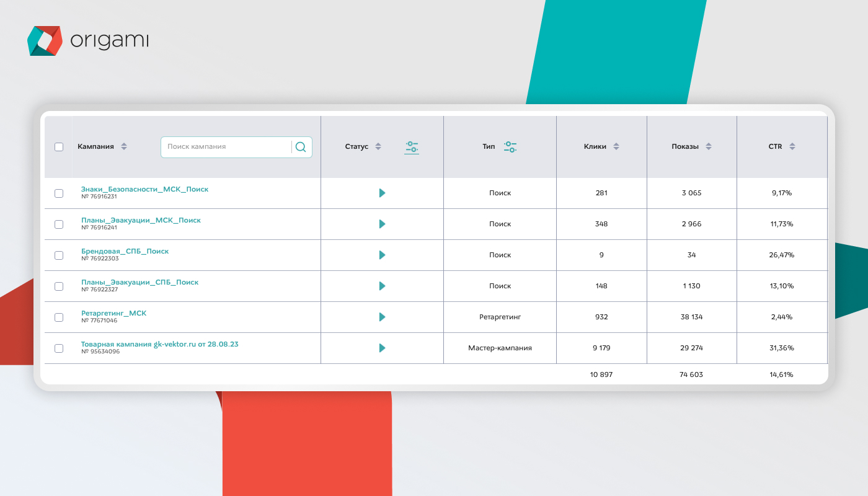Click play status icon for Планы_Эвакуации_СПБ_Поиск

pyautogui.click(x=382, y=286)
